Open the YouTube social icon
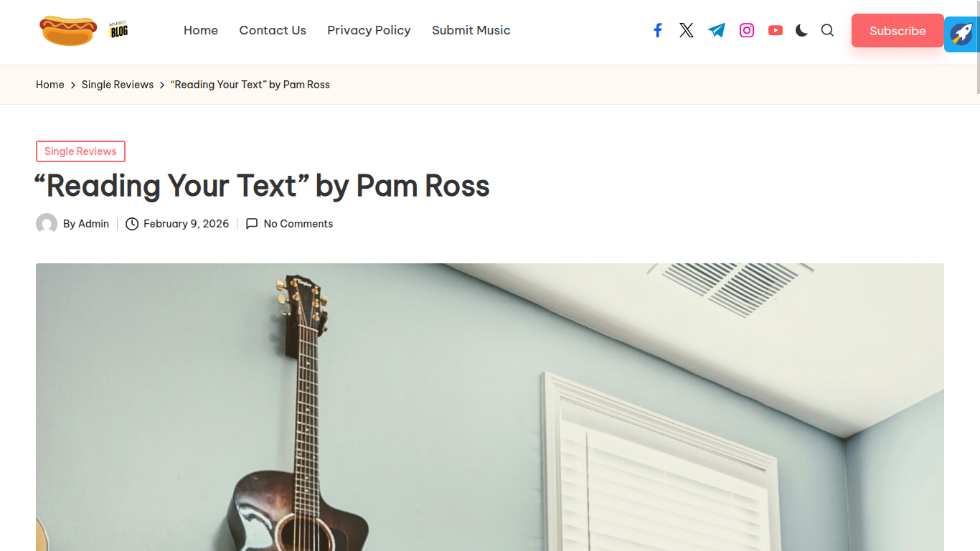The image size is (980, 551). (x=776, y=30)
